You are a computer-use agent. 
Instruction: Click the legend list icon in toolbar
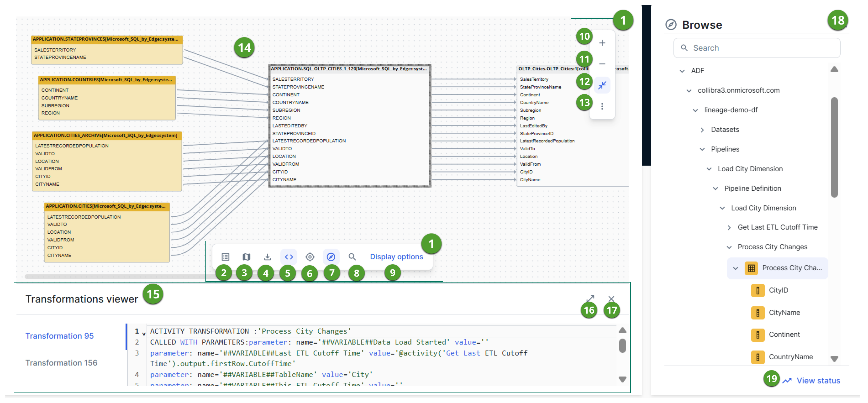point(225,257)
